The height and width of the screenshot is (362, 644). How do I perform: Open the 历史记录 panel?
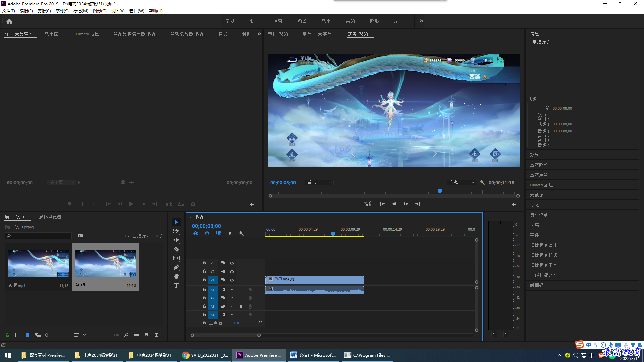[x=539, y=215]
